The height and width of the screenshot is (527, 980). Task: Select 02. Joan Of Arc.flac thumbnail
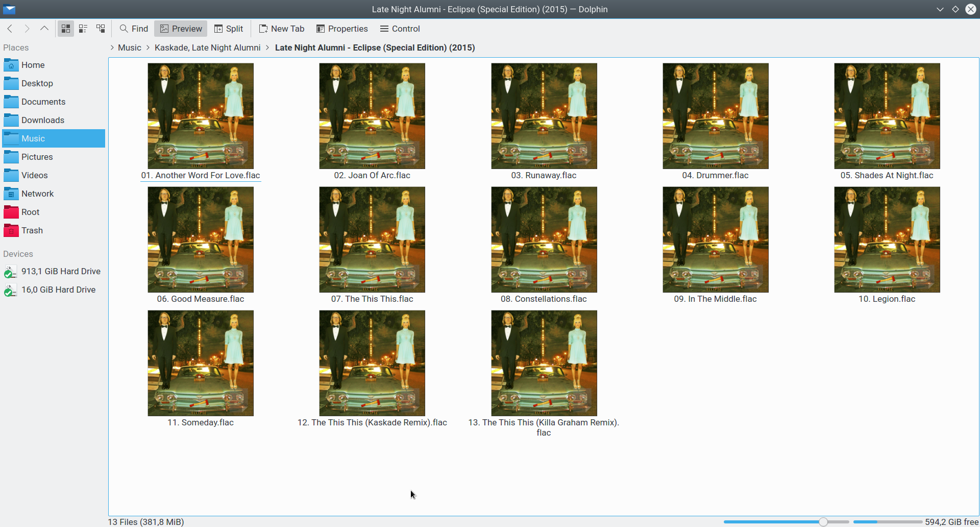coord(372,116)
